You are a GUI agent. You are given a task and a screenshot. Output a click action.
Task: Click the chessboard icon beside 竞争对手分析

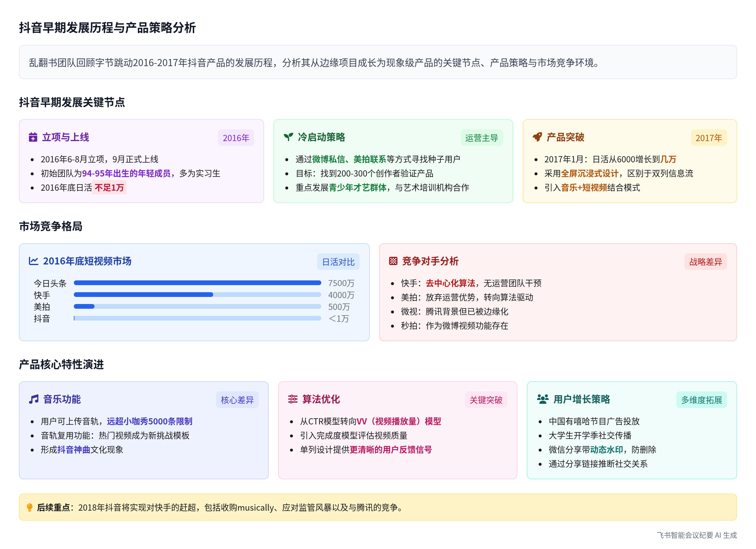[x=393, y=261]
